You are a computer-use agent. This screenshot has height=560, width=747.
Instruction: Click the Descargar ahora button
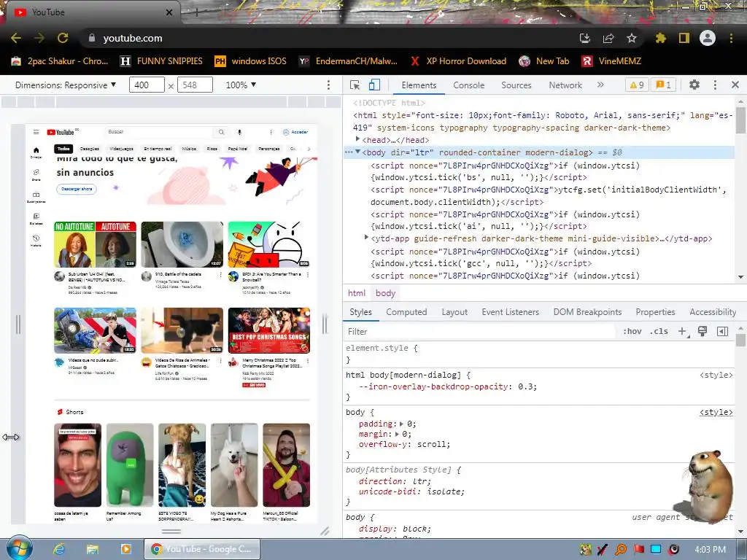pos(77,189)
